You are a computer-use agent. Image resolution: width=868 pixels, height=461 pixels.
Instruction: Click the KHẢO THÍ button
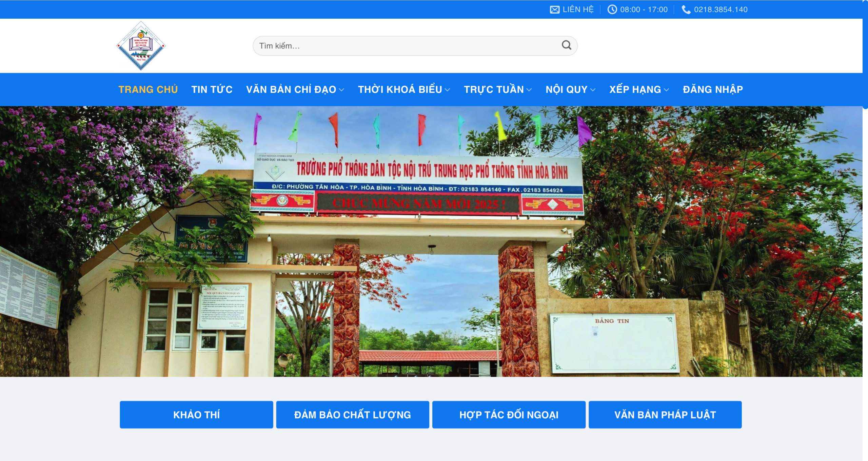click(196, 414)
